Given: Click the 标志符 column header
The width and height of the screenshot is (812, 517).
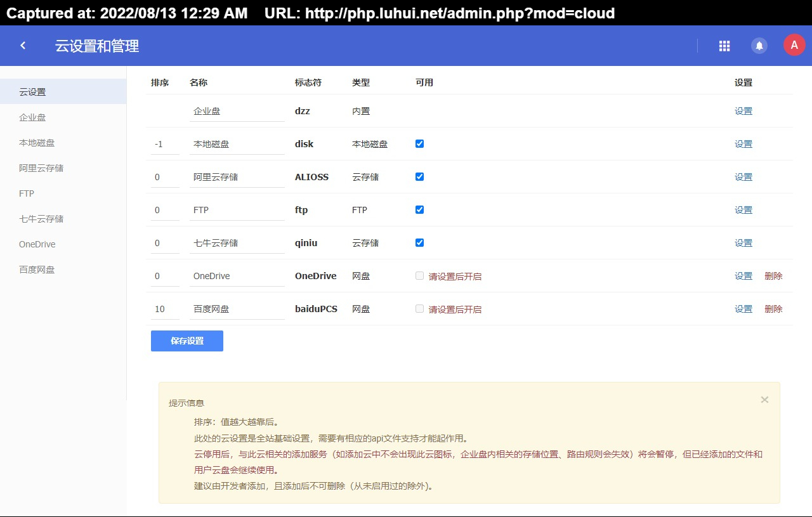Looking at the screenshot, I should [x=308, y=82].
